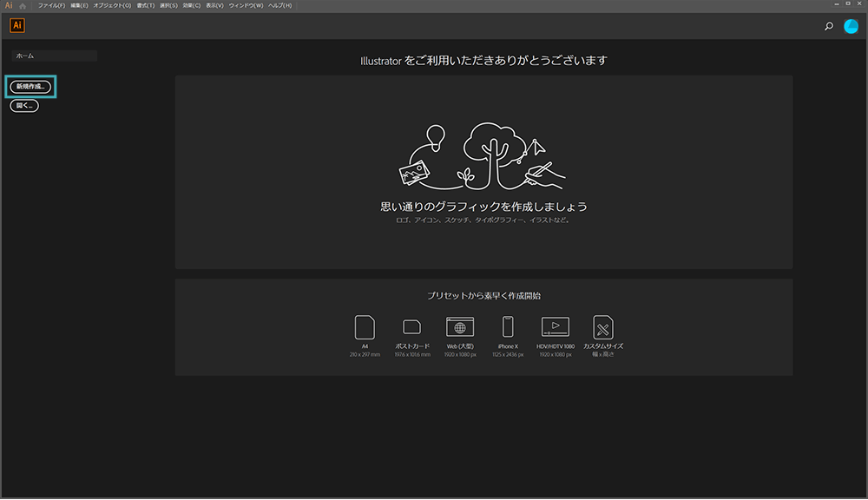Open the 選択(S) menu
The image size is (868, 500).
tap(168, 5)
